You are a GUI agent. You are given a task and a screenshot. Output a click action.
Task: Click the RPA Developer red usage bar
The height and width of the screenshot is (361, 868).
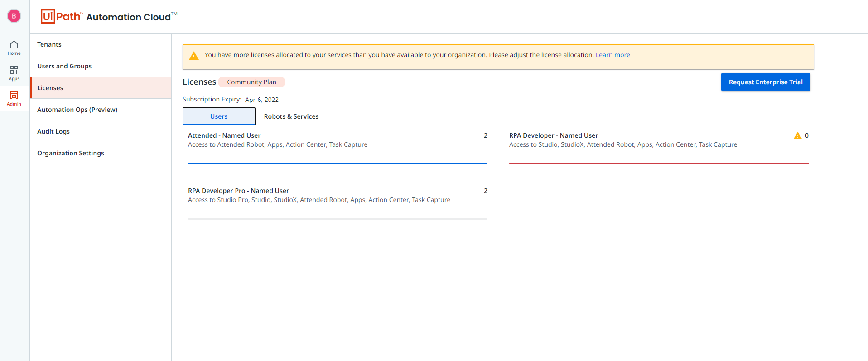(659, 163)
